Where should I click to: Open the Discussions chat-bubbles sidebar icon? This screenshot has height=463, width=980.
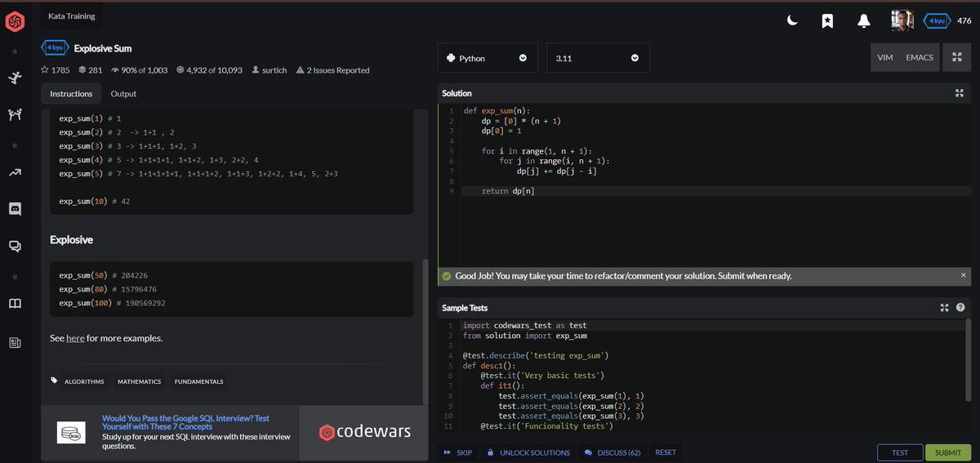15,245
